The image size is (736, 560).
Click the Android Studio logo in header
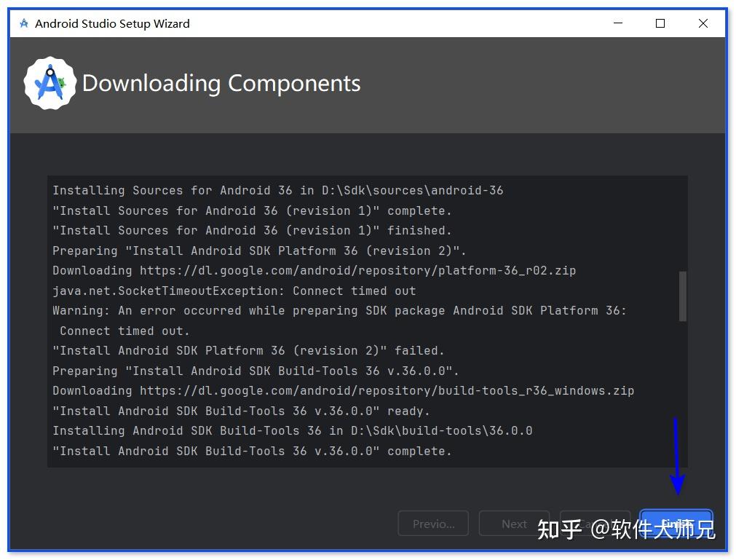pyautogui.click(x=50, y=83)
